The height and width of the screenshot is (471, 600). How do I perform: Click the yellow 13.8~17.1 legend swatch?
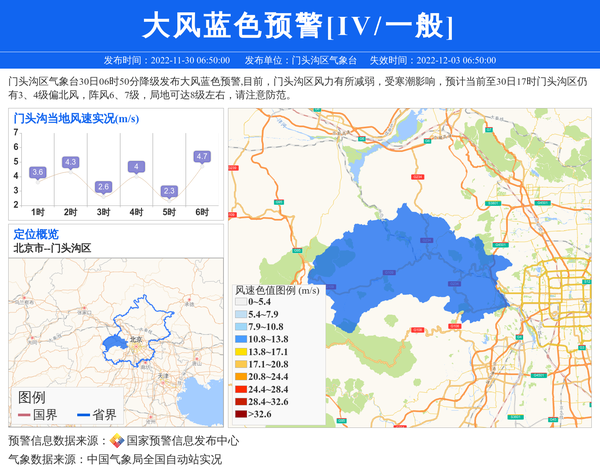click(240, 352)
